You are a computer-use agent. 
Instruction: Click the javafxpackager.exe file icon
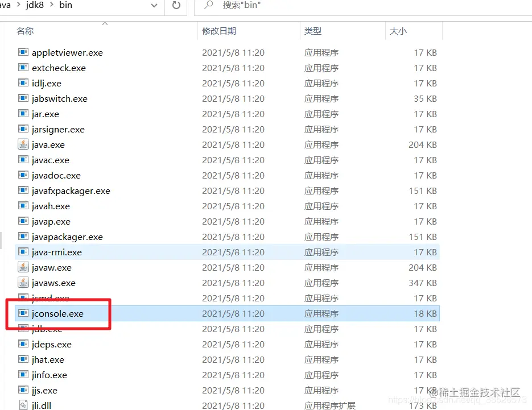[x=23, y=190]
